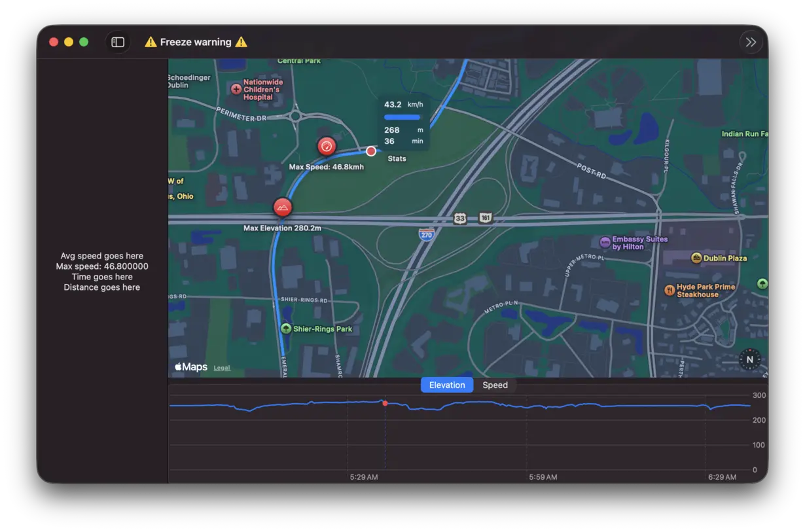Open the Legal link near Apple Maps

221,367
